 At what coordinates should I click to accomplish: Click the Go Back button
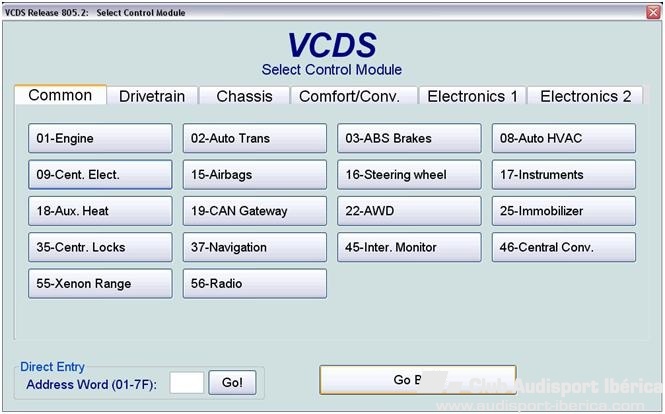[418, 380]
